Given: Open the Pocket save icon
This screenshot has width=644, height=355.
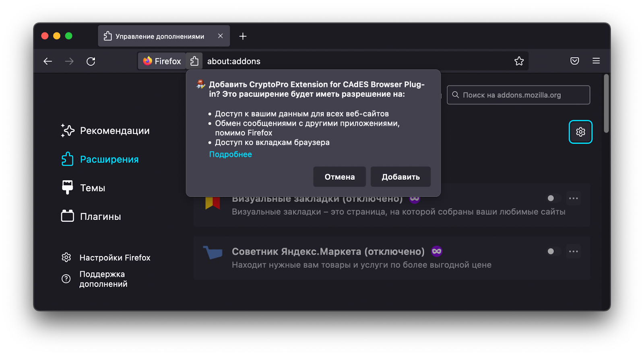Looking at the screenshot, I should (x=574, y=61).
